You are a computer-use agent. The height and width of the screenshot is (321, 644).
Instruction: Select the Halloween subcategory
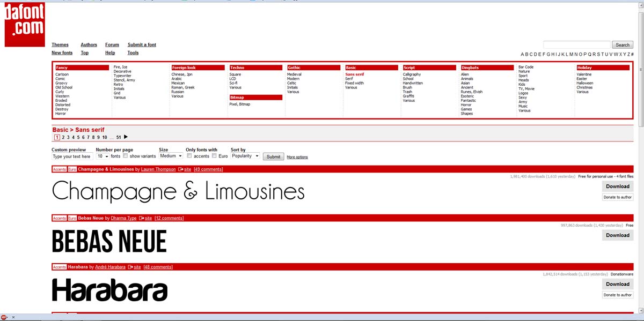click(585, 83)
